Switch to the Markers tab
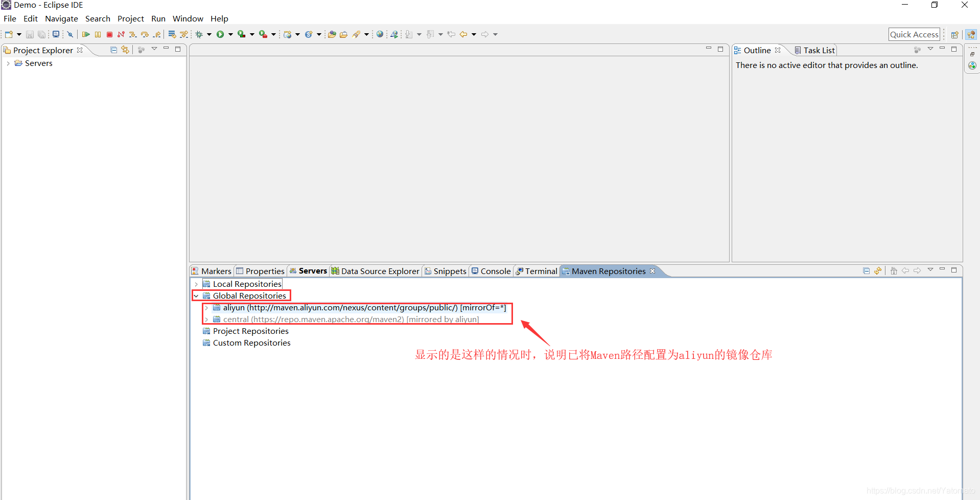 point(211,271)
